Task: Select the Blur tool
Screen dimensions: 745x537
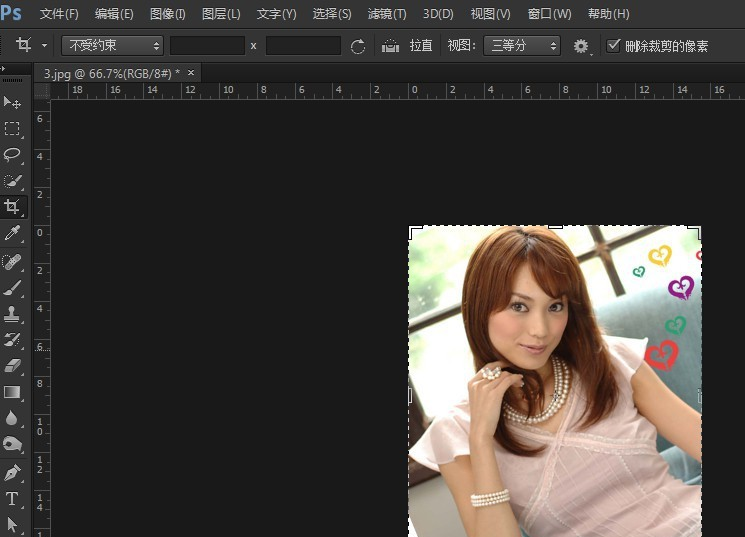Action: coord(12,418)
